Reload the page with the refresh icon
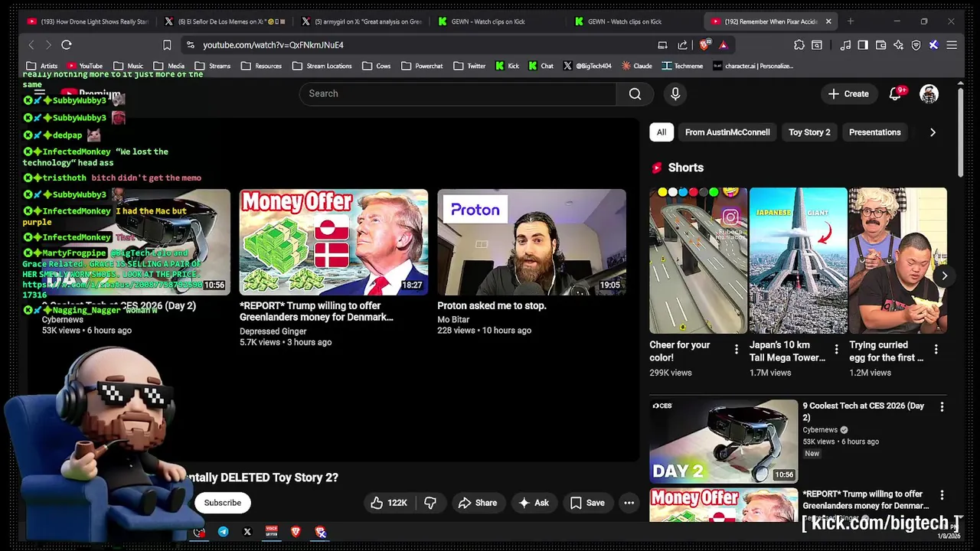The image size is (980, 551). (67, 45)
